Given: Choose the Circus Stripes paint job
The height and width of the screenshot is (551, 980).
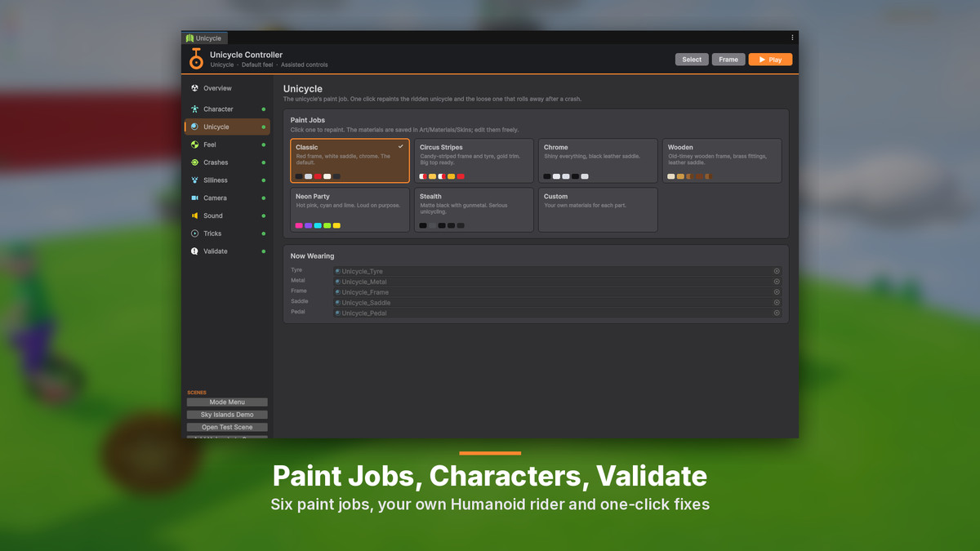Looking at the screenshot, I should 474,161.
